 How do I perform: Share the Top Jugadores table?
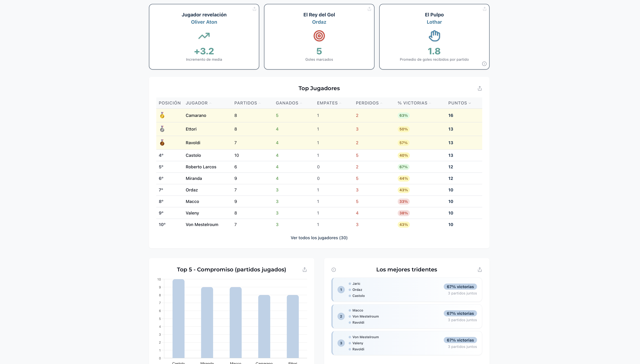[479, 88]
